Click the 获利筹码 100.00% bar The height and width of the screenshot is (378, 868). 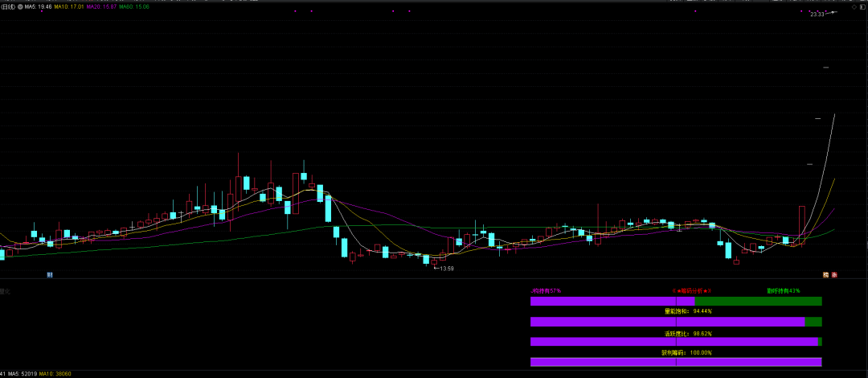676,362
